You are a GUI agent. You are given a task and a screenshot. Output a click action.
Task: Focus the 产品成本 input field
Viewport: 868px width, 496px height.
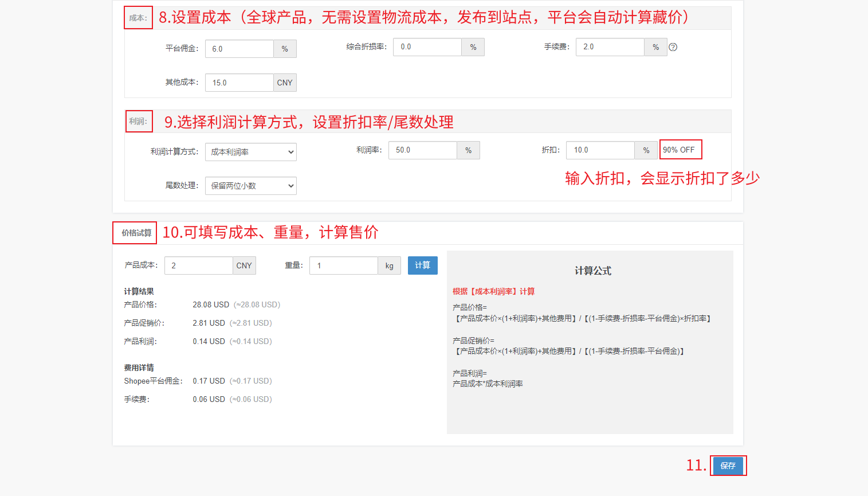(199, 265)
